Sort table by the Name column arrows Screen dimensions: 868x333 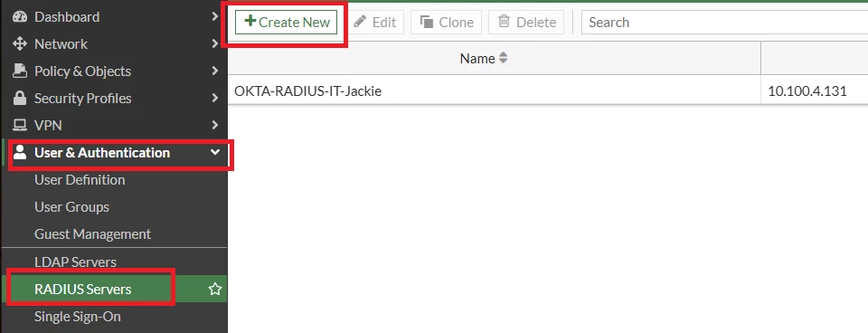[x=503, y=58]
